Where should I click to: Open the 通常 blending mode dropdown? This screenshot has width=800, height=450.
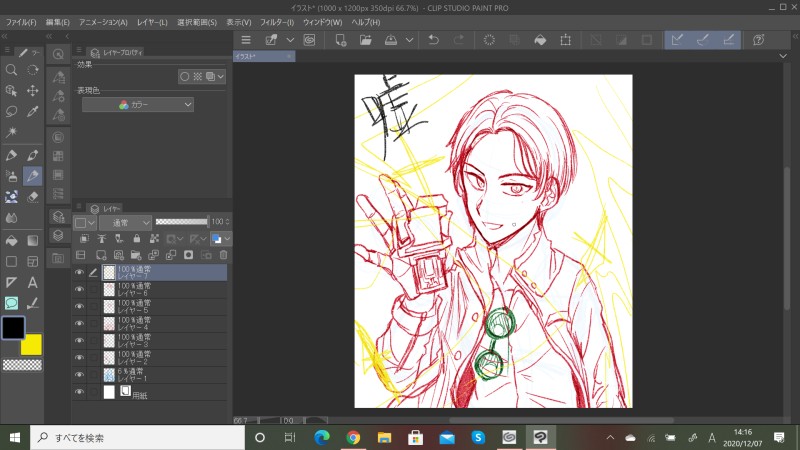(x=126, y=222)
